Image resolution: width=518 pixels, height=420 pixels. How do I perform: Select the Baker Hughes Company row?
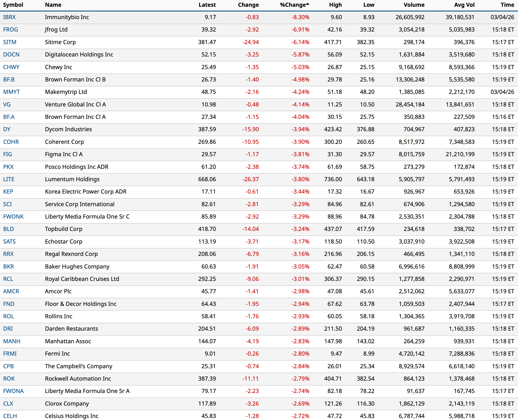tap(77, 266)
